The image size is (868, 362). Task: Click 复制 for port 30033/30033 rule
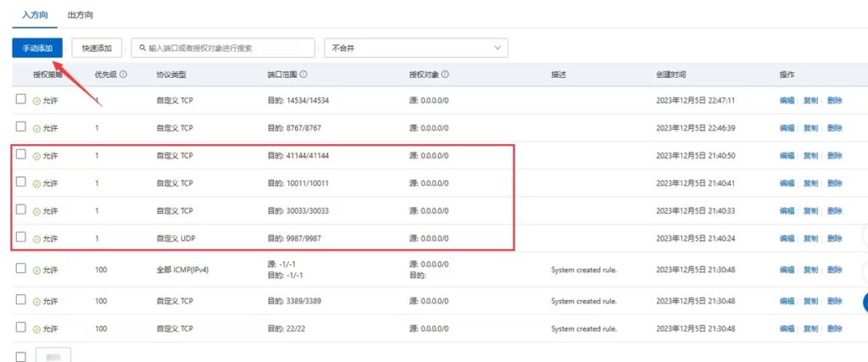(x=810, y=211)
